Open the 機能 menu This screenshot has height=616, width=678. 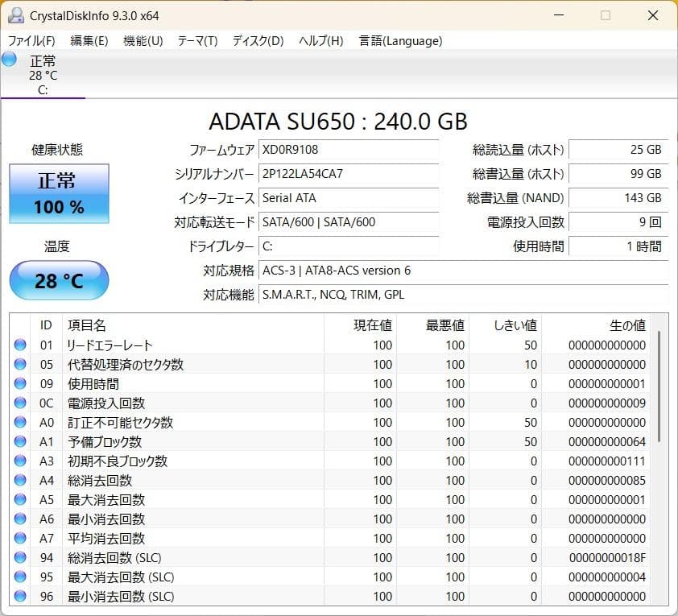142,40
